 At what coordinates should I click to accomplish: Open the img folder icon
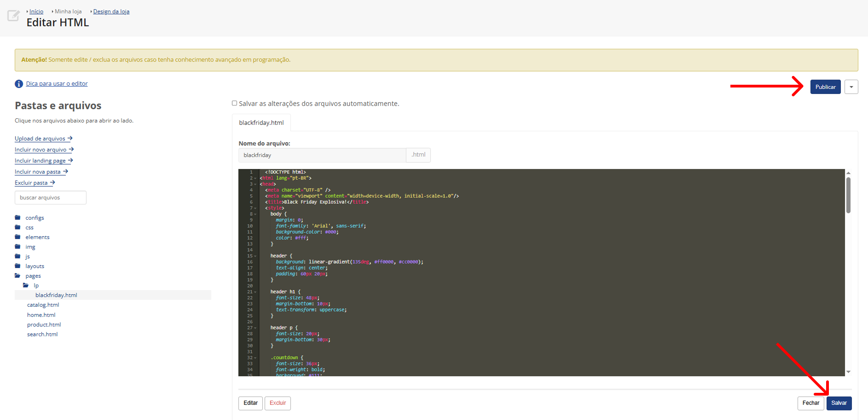tap(17, 246)
